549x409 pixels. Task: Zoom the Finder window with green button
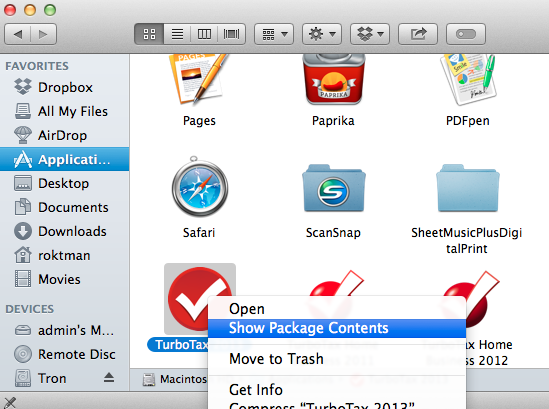pyautogui.click(x=50, y=10)
